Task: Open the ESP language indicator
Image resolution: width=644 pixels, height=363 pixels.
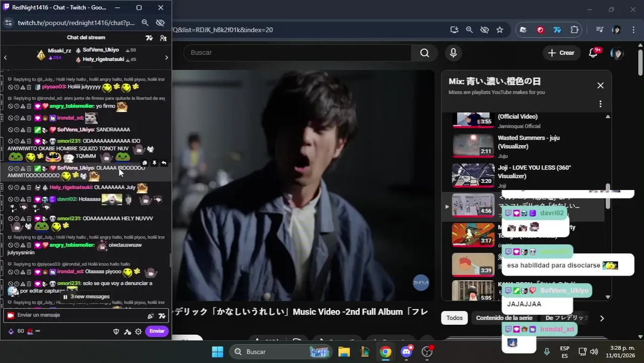Action: [565, 351]
